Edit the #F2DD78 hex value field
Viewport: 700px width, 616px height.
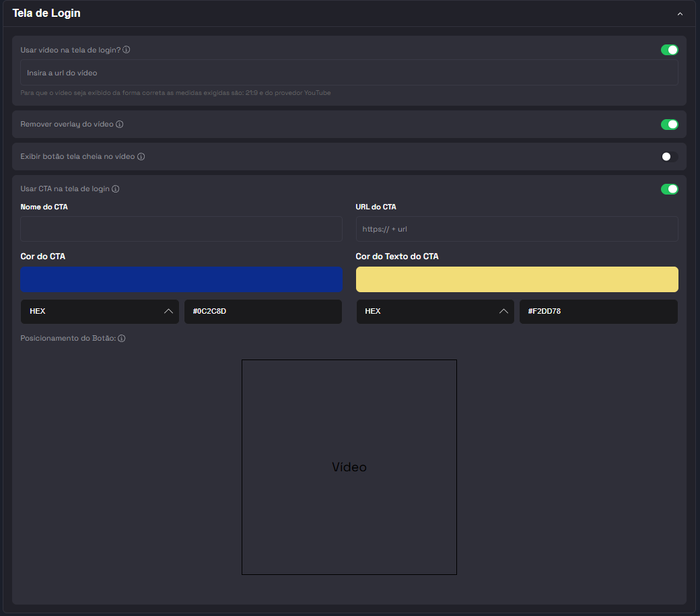pos(598,312)
